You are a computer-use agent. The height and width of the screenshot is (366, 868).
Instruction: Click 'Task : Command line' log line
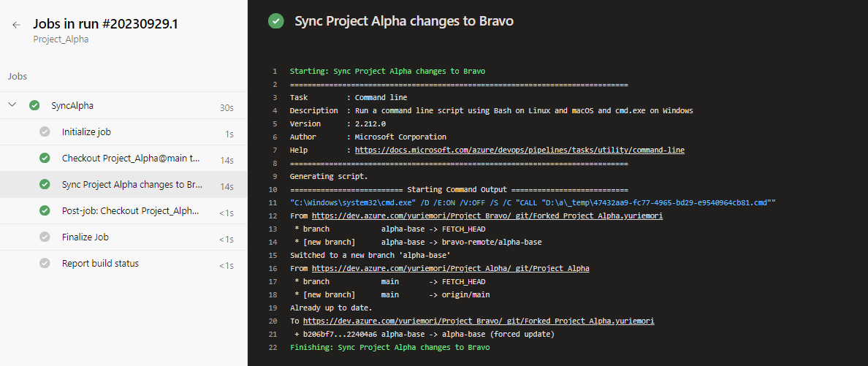pyautogui.click(x=349, y=97)
